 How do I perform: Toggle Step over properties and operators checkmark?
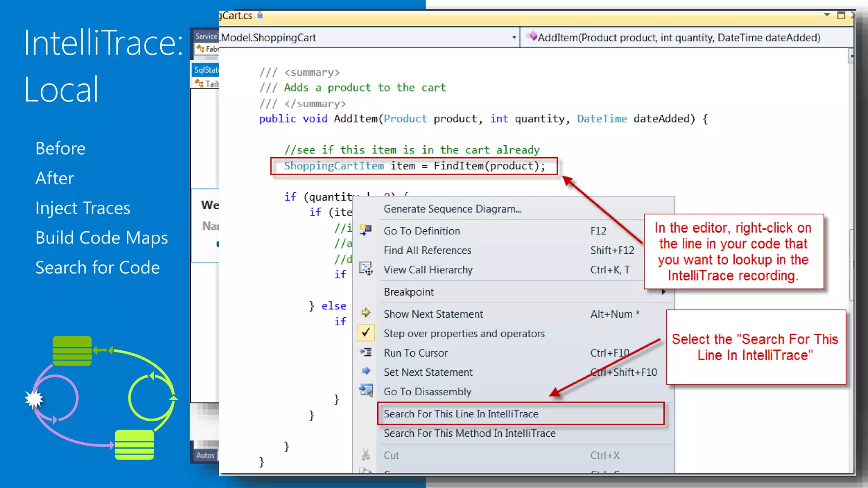point(366,333)
